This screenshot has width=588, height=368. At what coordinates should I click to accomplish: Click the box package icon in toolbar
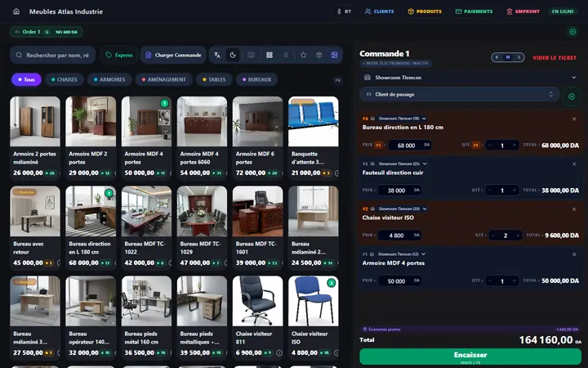(x=318, y=56)
